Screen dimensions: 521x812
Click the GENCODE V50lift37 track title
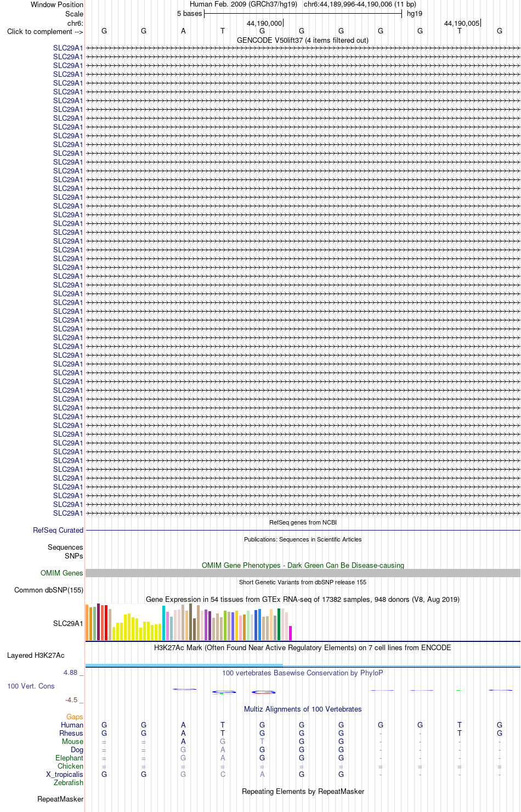pyautogui.click(x=303, y=41)
